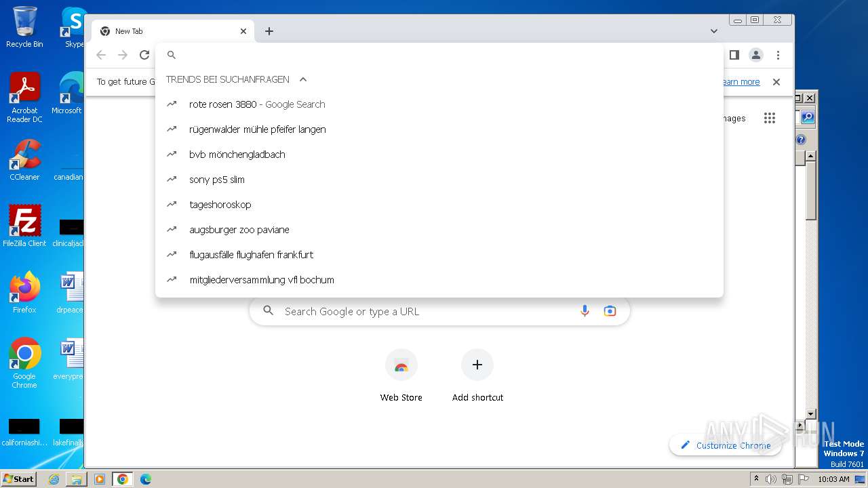Image resolution: width=868 pixels, height=488 pixels.
Task: Open Google Lens image search icon
Action: point(610,311)
